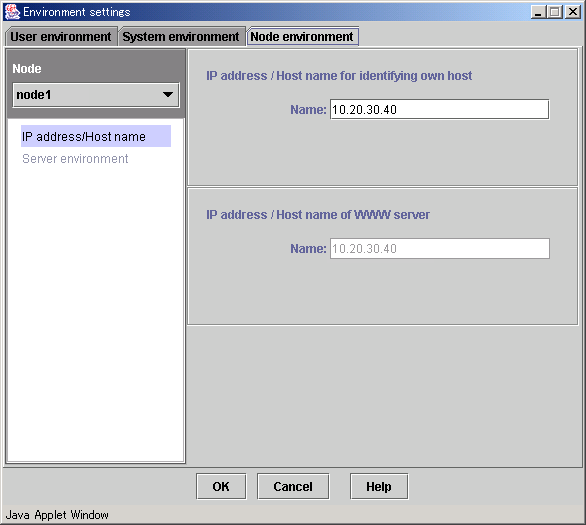Cancel the environment settings dialog
Image resolution: width=586 pixels, height=525 pixels.
293,487
